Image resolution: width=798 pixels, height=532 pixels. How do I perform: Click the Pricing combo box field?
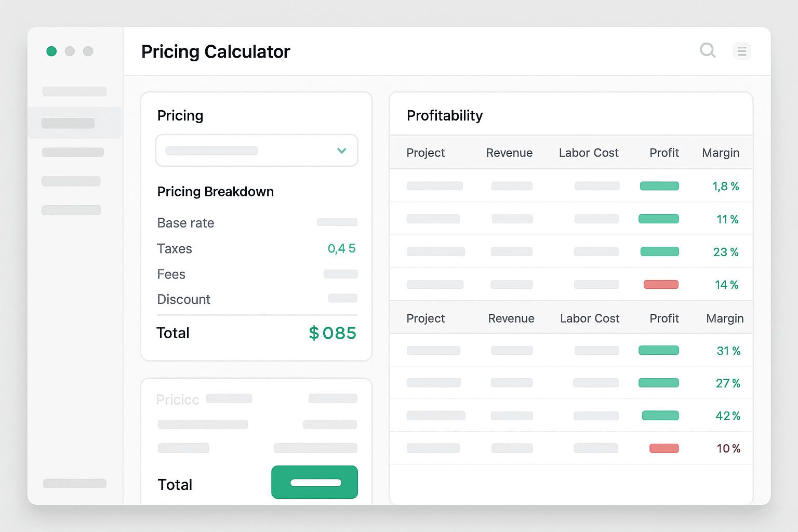point(244,151)
